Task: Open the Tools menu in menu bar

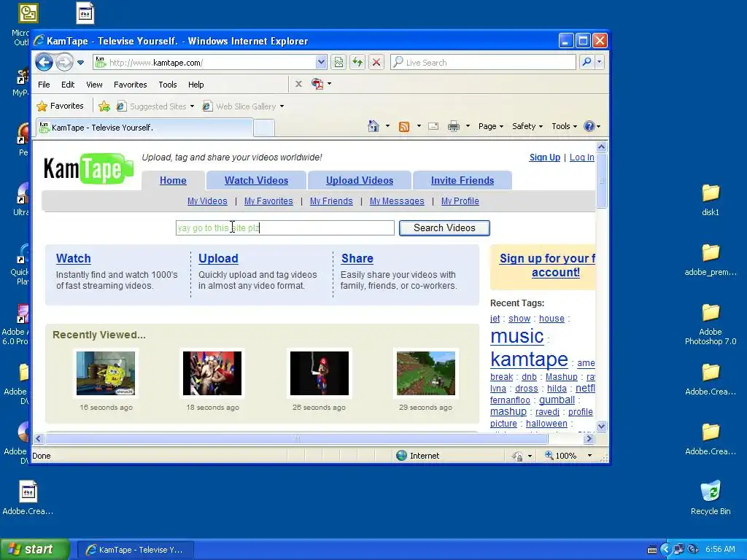Action: point(167,85)
